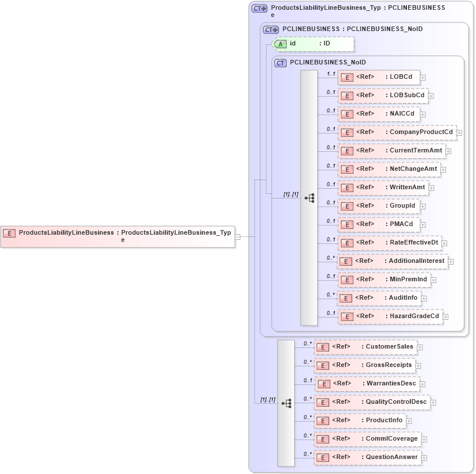476x474 pixels.
Task: Click the E icon on the AuditInfo reference
Action: coord(346,298)
